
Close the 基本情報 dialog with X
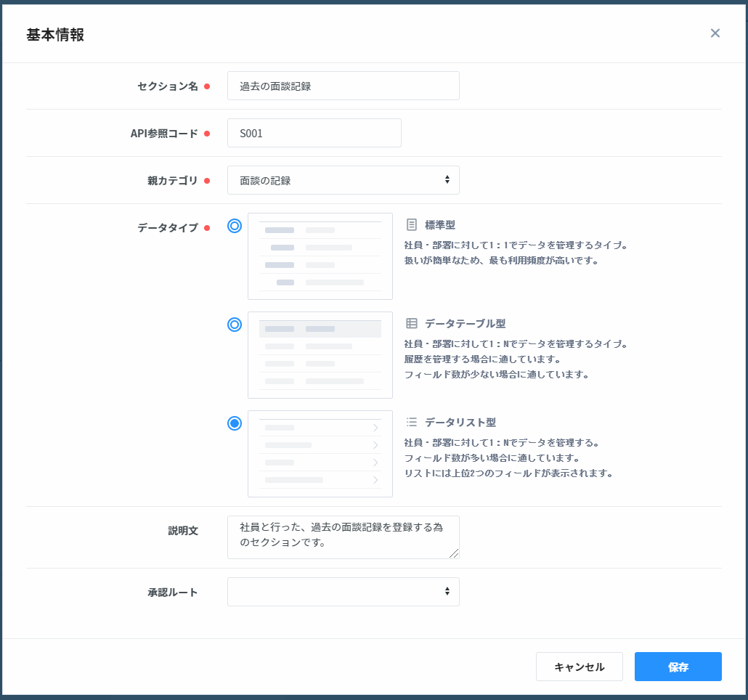(x=715, y=33)
